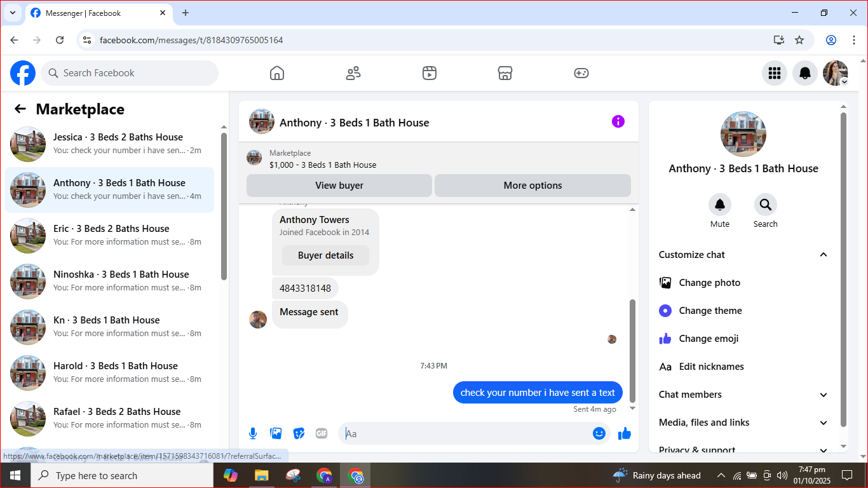Attach a photo with the image icon
The height and width of the screenshot is (488, 868).
[x=276, y=433]
